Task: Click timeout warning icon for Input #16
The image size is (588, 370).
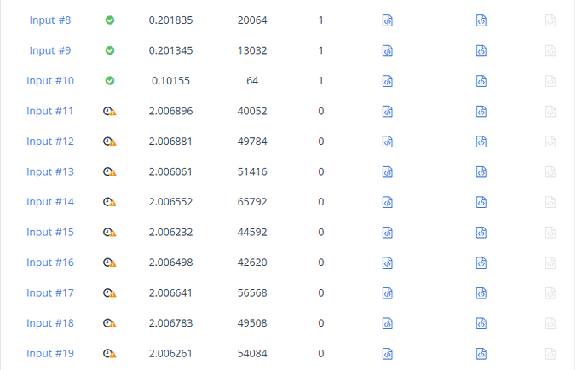Action: click(x=109, y=263)
